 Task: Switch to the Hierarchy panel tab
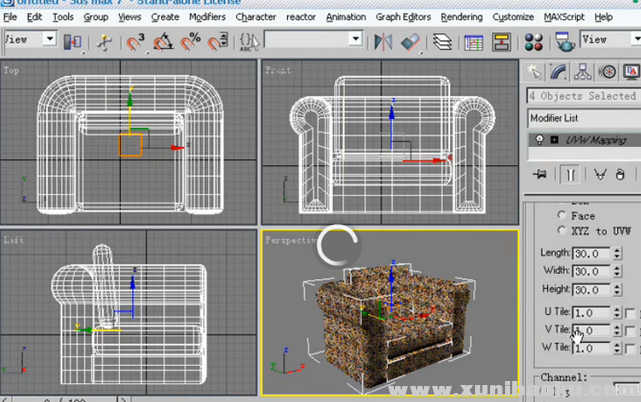[584, 71]
